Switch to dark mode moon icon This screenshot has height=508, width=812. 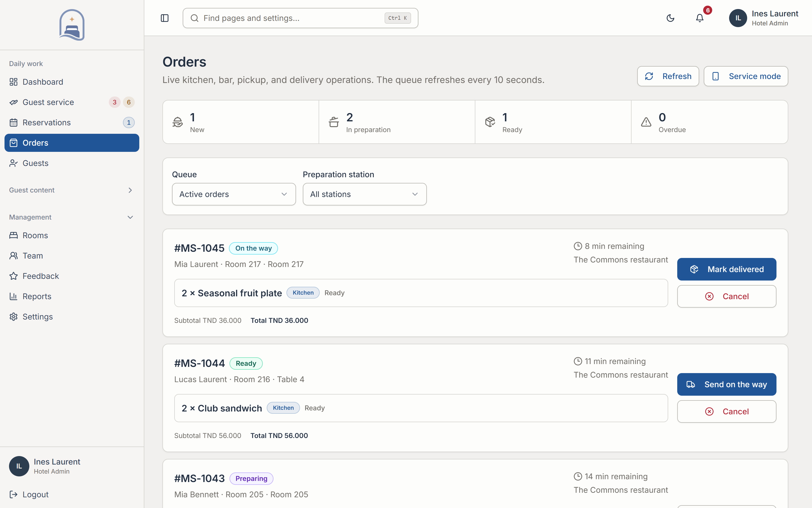point(670,18)
